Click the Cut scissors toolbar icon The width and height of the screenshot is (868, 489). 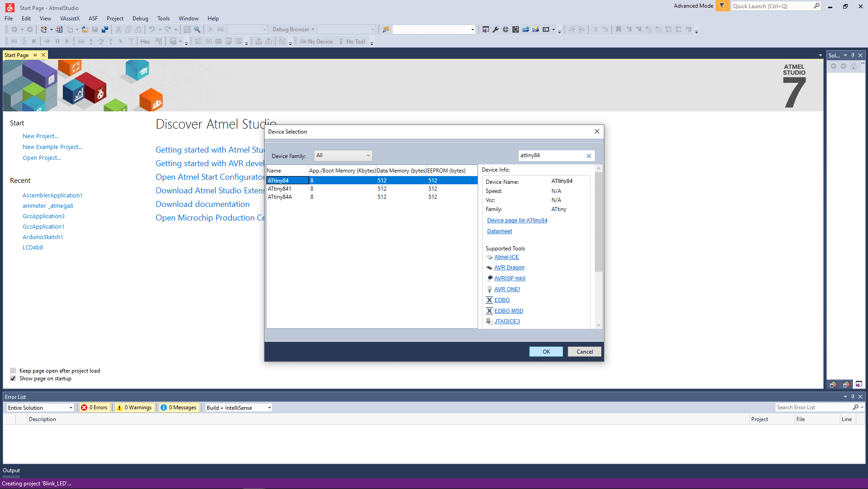pyautogui.click(x=119, y=29)
